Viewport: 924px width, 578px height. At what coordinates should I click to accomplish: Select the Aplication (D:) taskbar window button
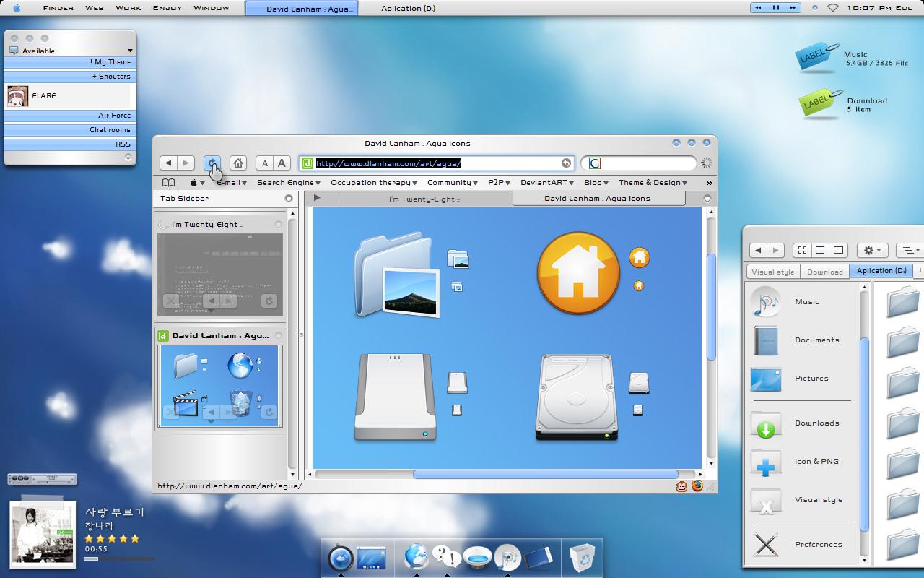click(x=408, y=8)
